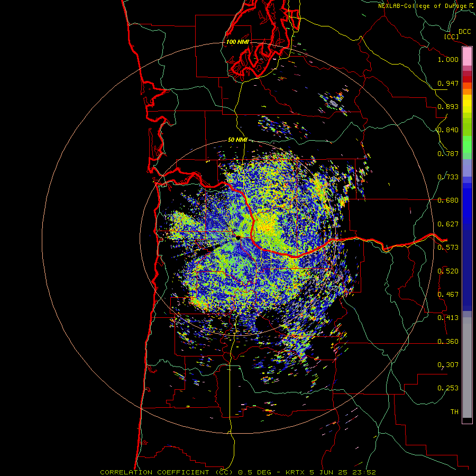
Task: Click the 0.787 scale value
Action: (448, 153)
